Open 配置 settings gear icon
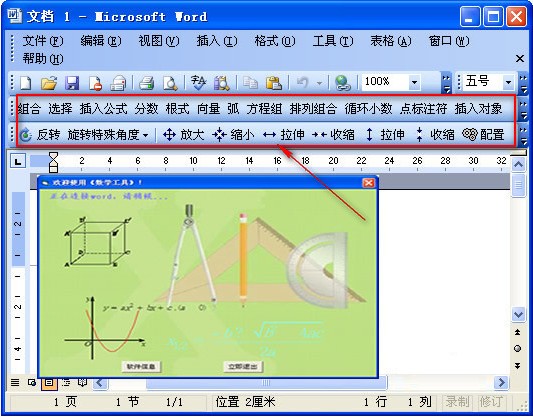This screenshot has height=417, width=533. coord(470,135)
